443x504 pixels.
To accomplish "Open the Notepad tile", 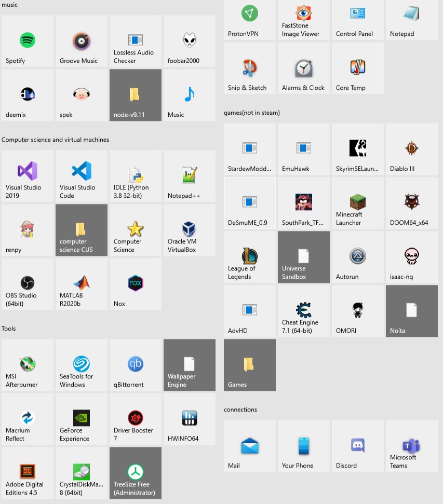I will 412,20.
